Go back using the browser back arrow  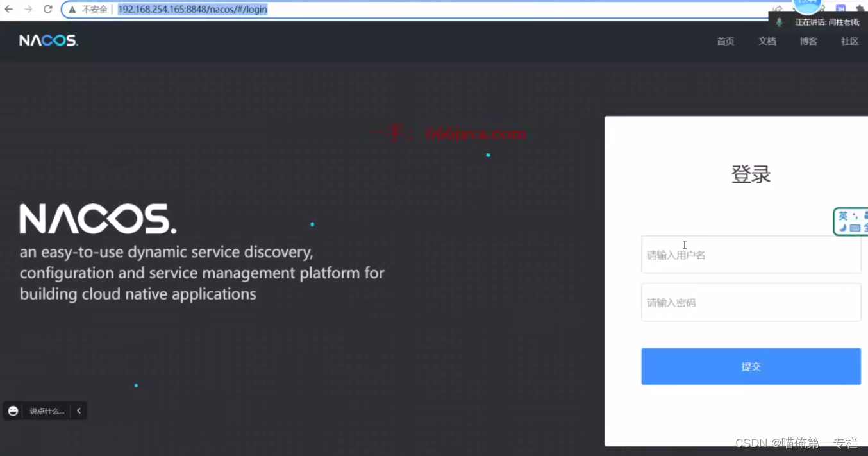8,10
